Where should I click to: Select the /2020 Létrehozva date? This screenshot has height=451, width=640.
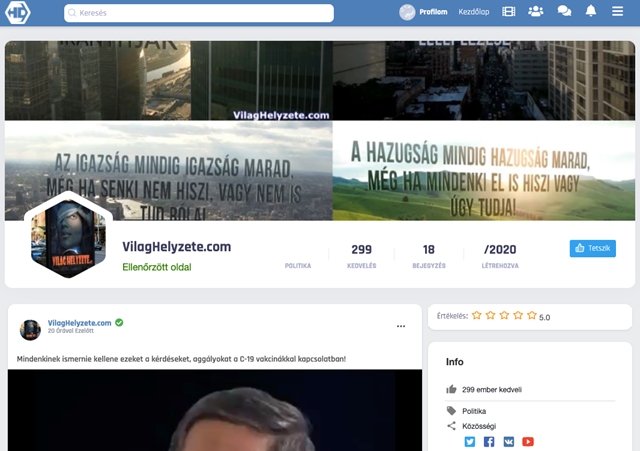point(500,256)
